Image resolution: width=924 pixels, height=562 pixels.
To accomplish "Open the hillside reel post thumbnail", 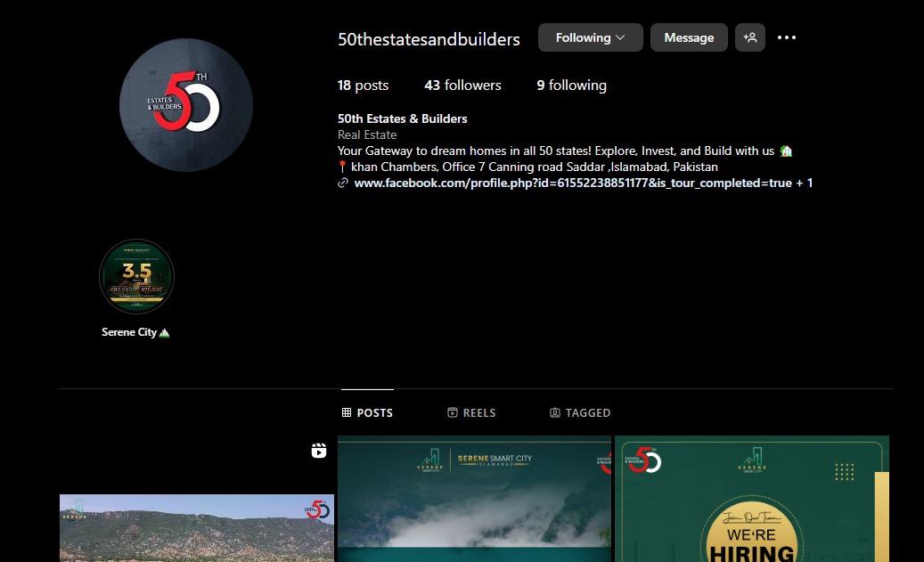I will [197, 499].
